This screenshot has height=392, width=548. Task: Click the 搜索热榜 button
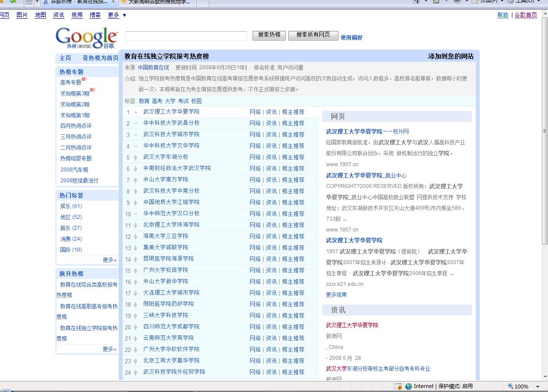[269, 35]
